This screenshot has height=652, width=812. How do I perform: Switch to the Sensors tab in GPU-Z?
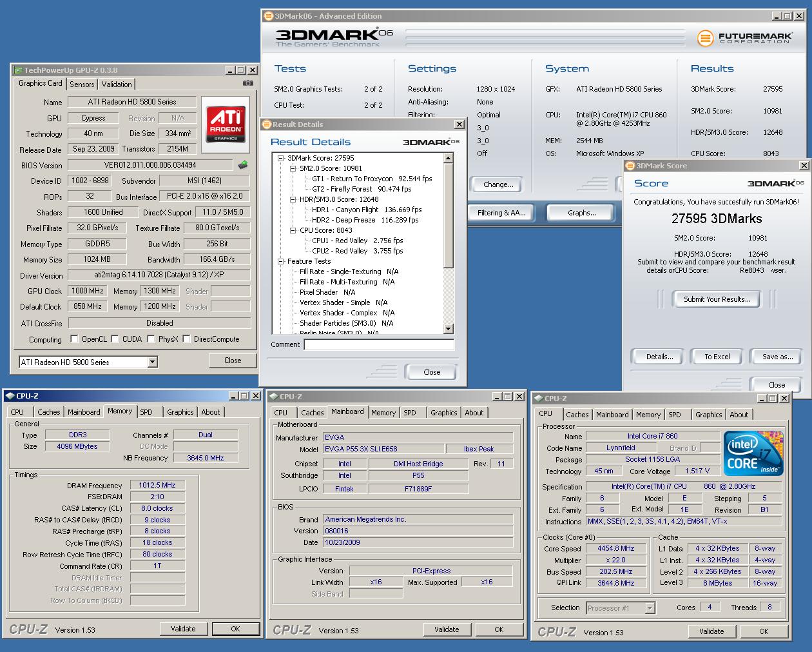[82, 84]
